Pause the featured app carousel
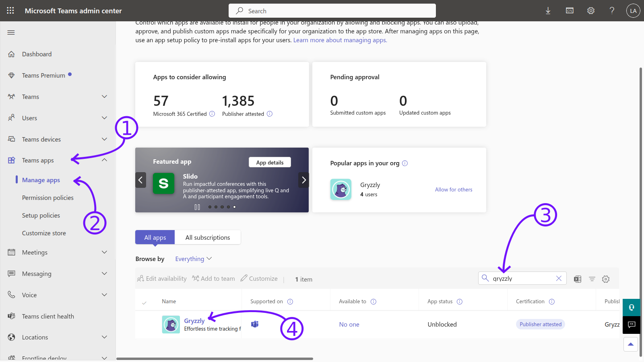This screenshot has height=362, width=644. pyautogui.click(x=197, y=207)
